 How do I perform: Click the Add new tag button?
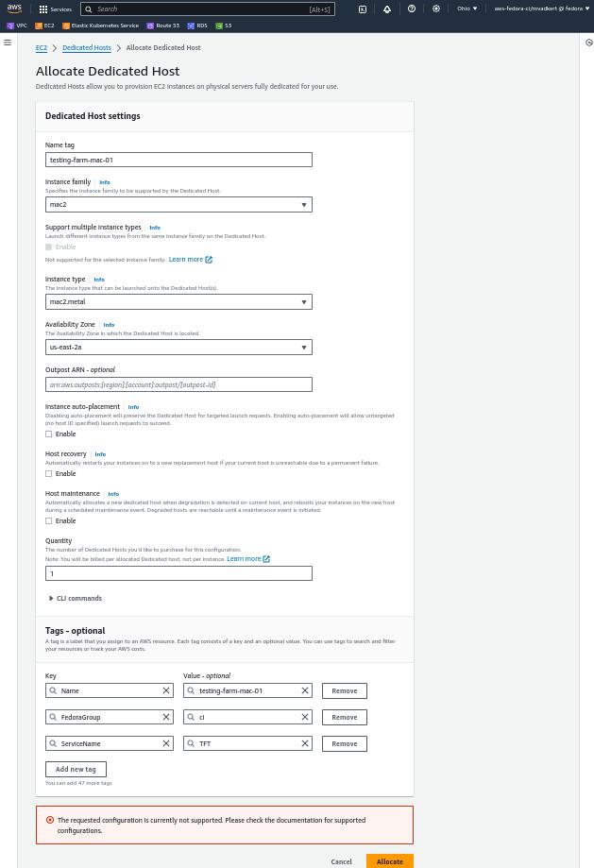pos(76,769)
